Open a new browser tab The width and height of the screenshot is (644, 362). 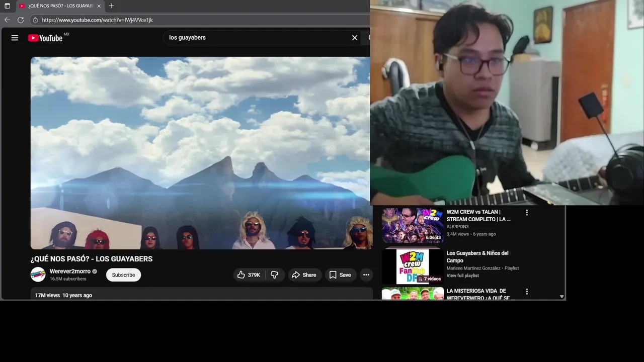tap(111, 6)
